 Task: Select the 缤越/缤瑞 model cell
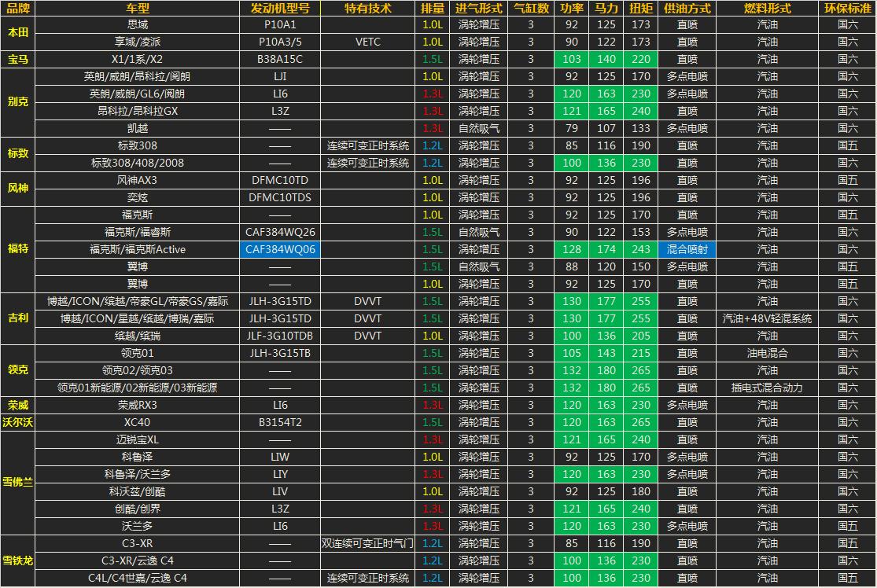coord(137,336)
